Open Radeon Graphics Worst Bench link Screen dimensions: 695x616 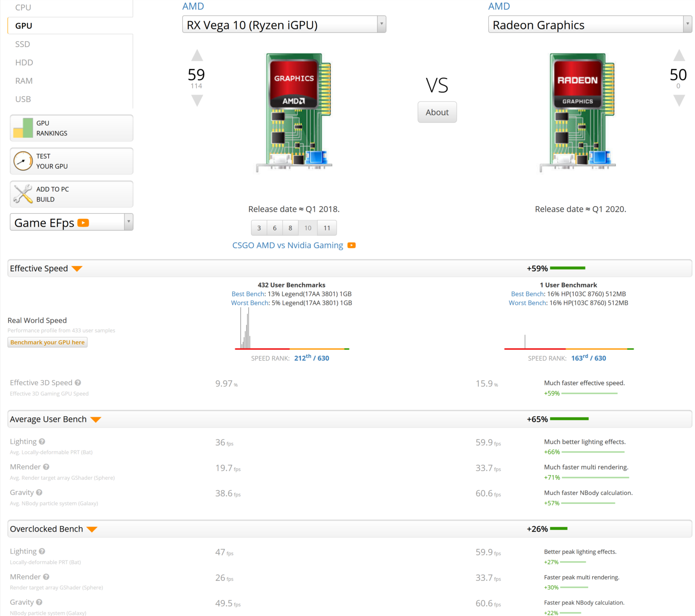point(528,303)
